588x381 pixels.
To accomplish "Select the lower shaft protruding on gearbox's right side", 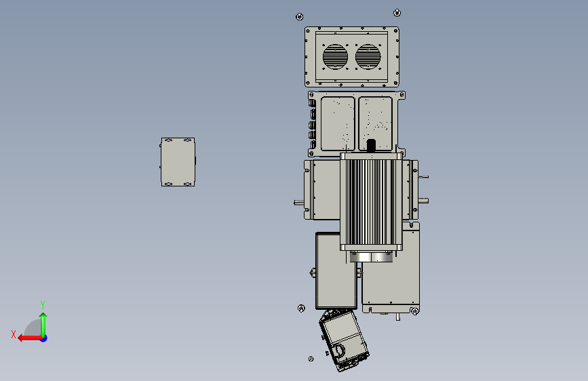I will click(423, 201).
